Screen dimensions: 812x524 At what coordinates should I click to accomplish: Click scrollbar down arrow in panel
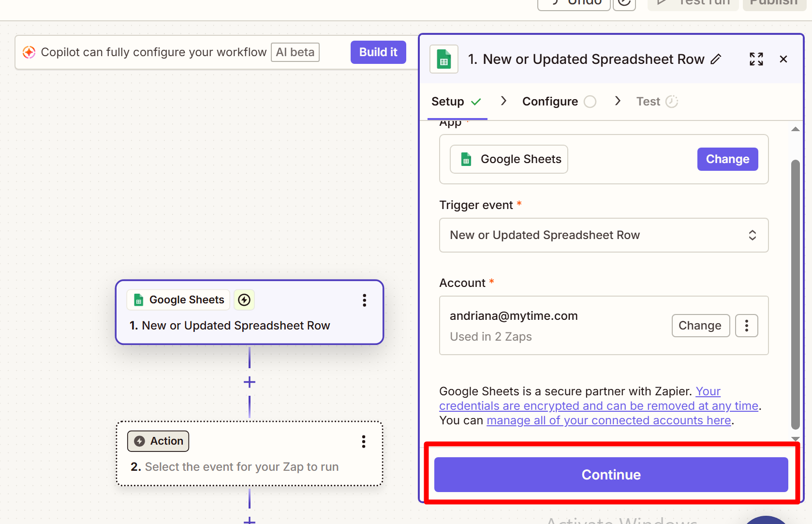[x=795, y=439]
